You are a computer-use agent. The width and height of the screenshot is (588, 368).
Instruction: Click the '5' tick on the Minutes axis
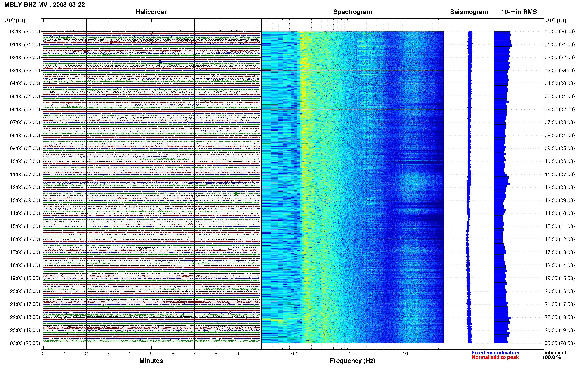(x=151, y=354)
